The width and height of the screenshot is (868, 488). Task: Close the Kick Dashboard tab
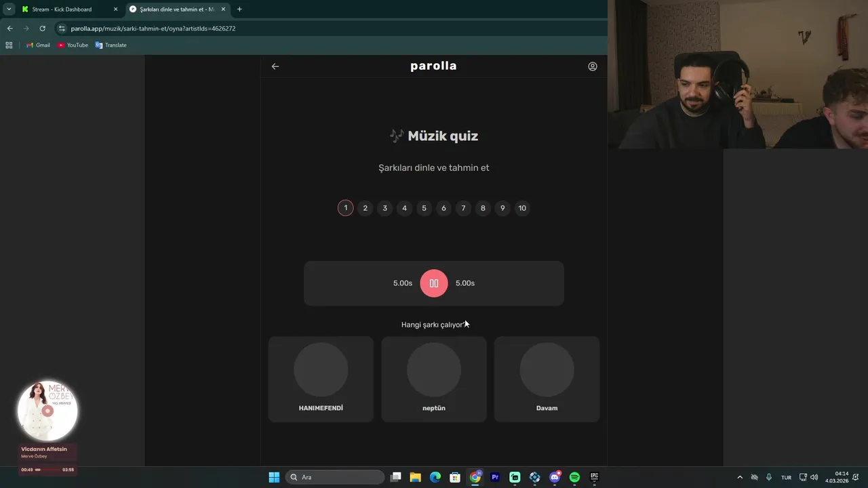[x=115, y=9]
